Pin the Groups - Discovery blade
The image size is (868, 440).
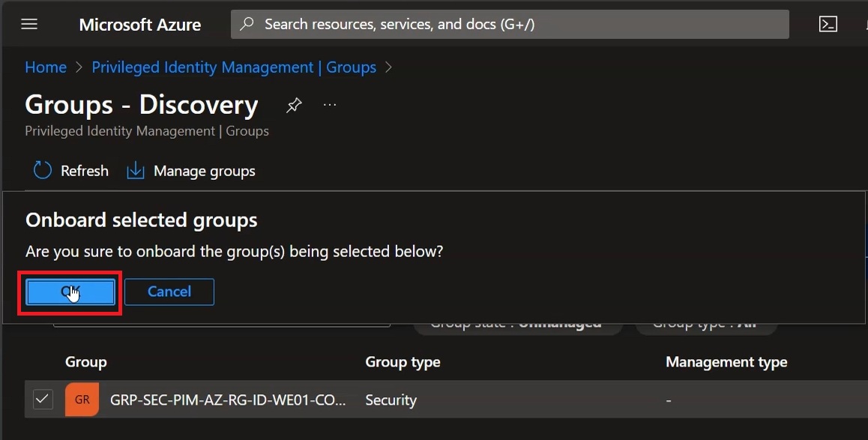293,105
